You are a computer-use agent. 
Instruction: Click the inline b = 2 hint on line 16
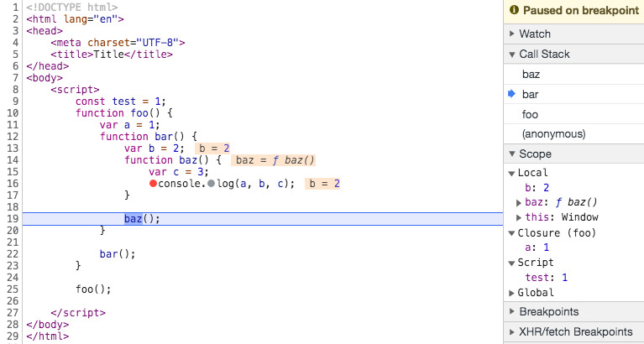pos(322,184)
